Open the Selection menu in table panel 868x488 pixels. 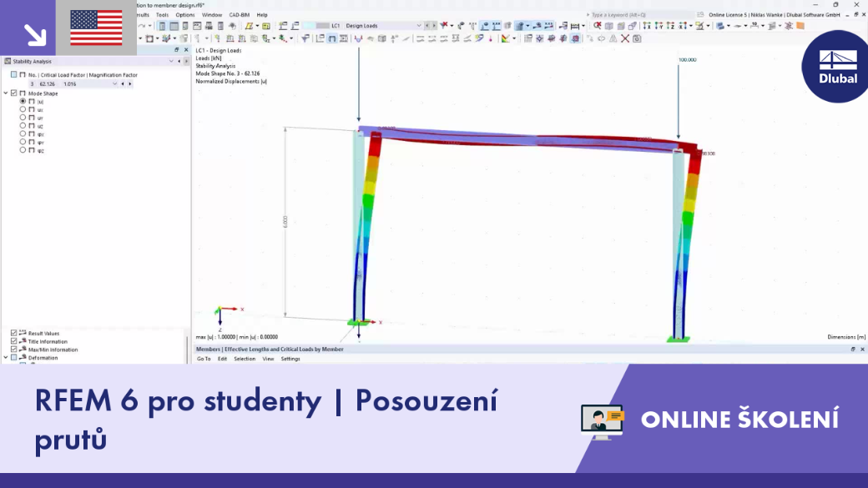tap(244, 359)
